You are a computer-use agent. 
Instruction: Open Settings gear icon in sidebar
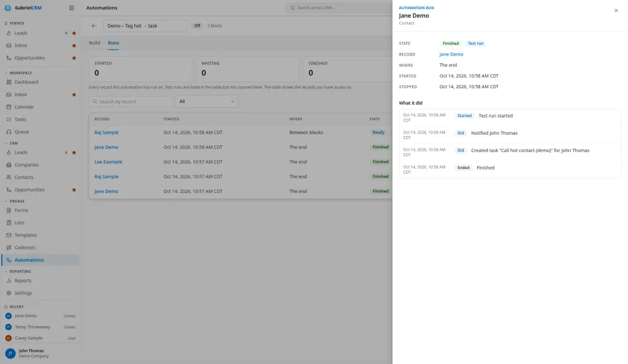pos(9,293)
